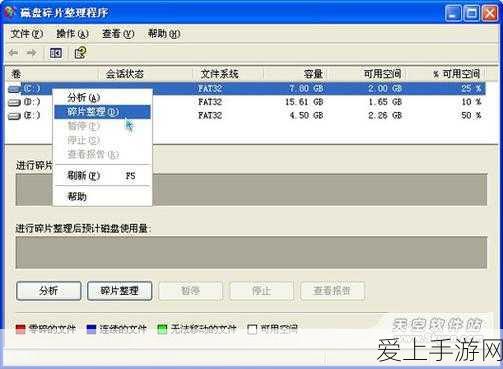
Task: Click the 15.61 GB capacity cell
Action: (304, 102)
